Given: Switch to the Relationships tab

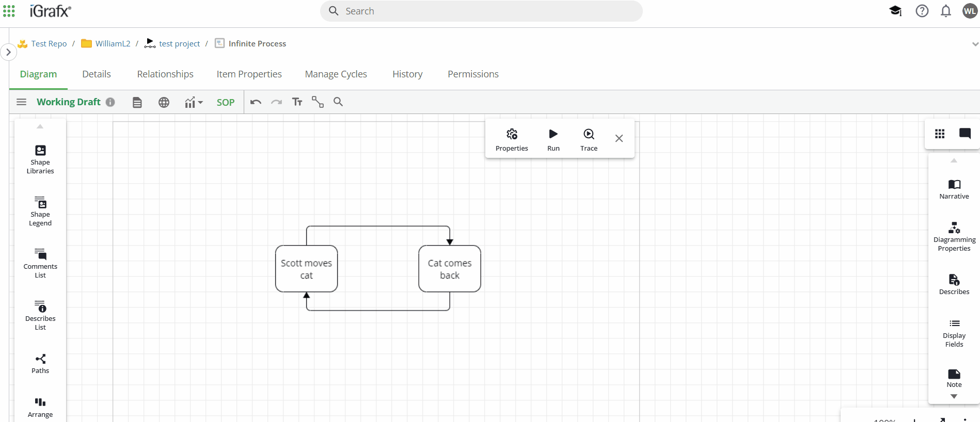Looking at the screenshot, I should click(165, 74).
